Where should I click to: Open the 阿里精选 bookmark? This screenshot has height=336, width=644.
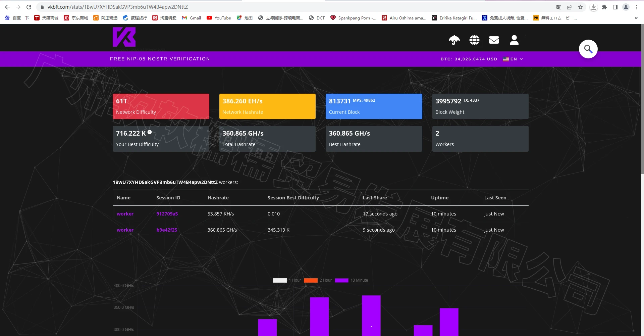pyautogui.click(x=105, y=18)
